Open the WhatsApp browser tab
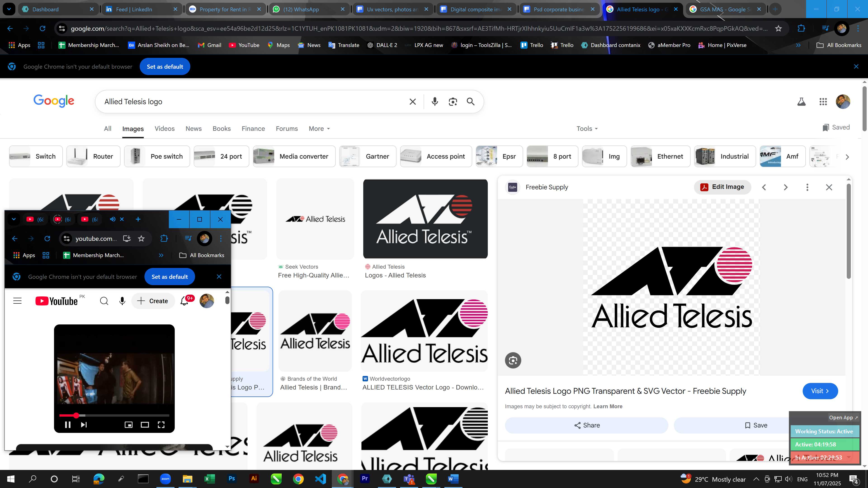868x488 pixels. (x=309, y=9)
